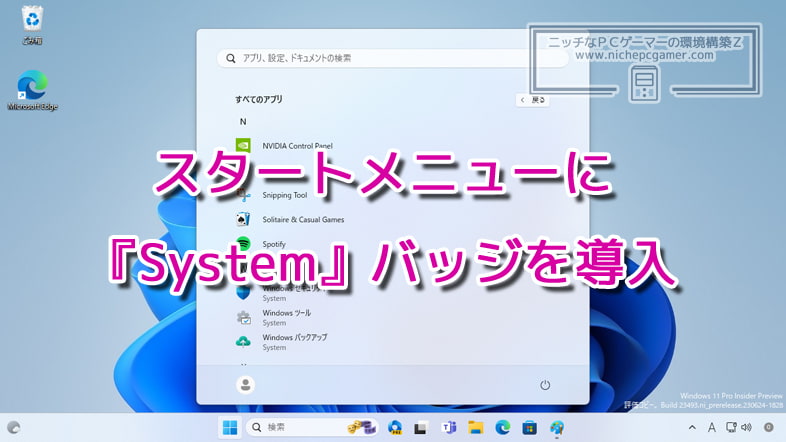Click the Windows Start button

pos(230,427)
